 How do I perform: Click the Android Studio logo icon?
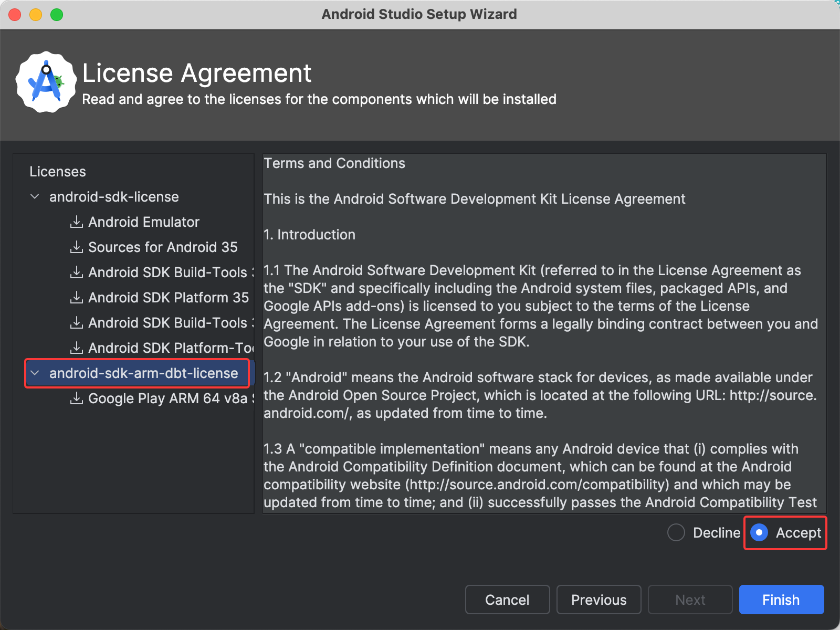click(46, 82)
